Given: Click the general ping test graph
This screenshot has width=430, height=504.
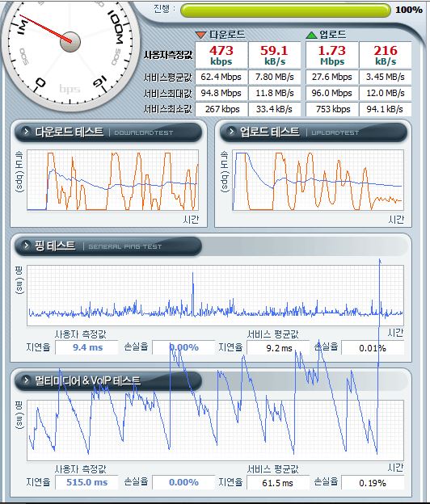Looking at the screenshot, I should [x=216, y=296].
